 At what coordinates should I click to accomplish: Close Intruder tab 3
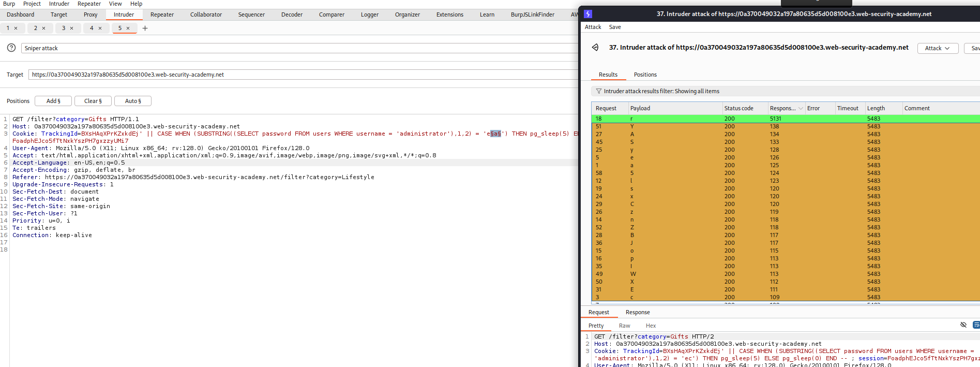pyautogui.click(x=72, y=28)
